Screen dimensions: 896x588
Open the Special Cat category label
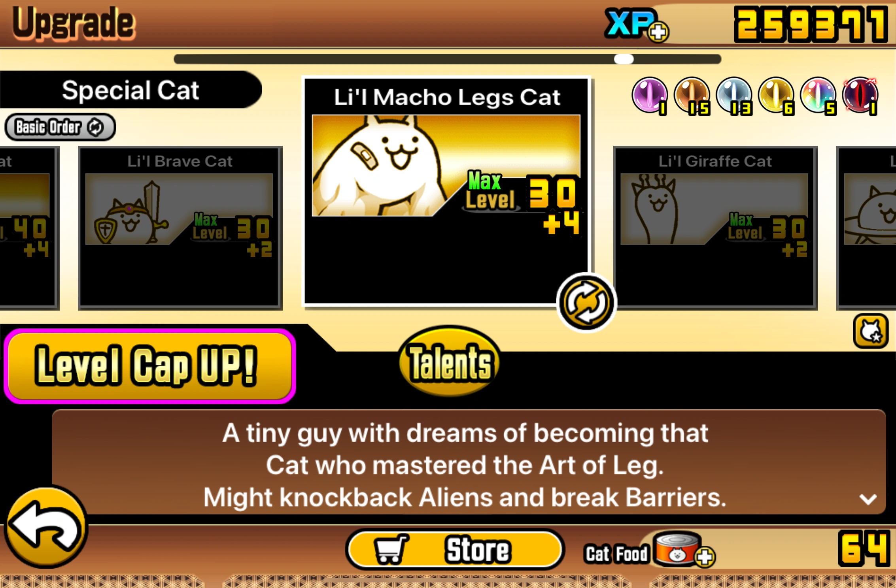tap(130, 90)
